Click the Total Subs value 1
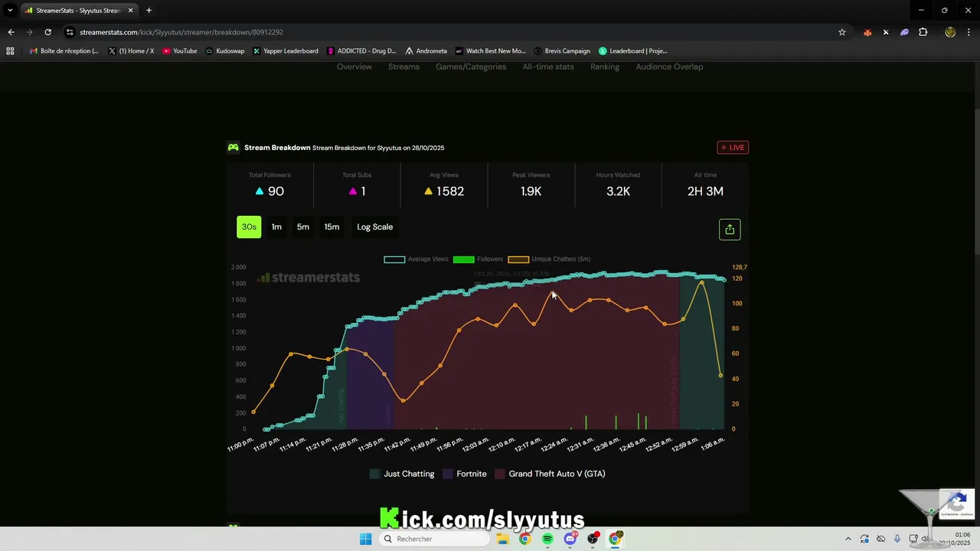Image resolution: width=980 pixels, height=551 pixels. point(363,191)
